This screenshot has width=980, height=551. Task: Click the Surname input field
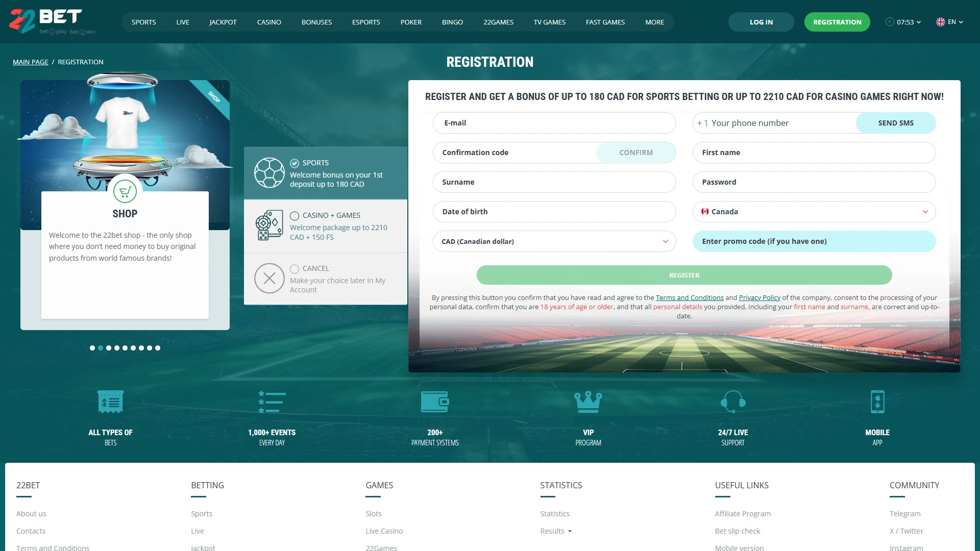(554, 182)
